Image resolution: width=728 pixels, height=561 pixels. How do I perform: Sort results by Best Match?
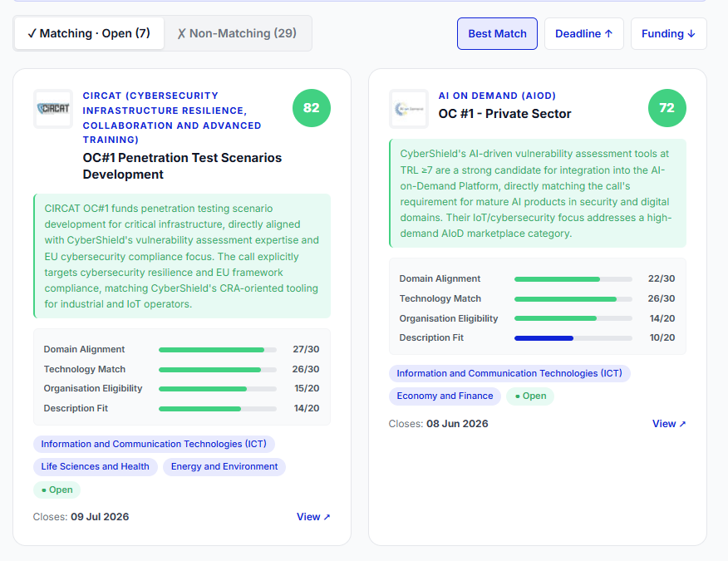(x=497, y=34)
